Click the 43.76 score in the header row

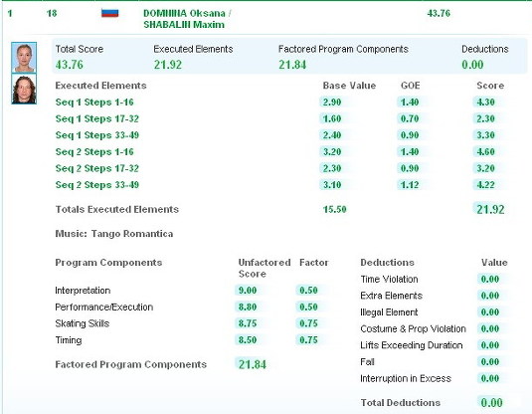click(439, 13)
